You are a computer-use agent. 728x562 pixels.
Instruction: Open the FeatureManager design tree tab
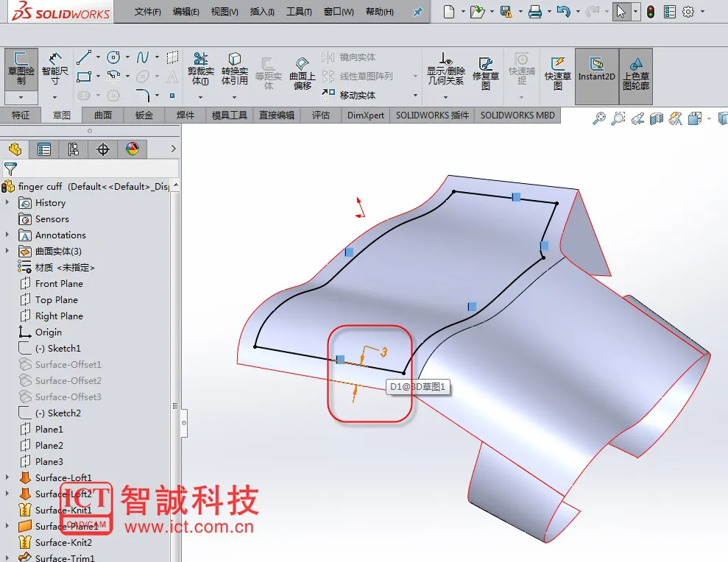point(15,149)
